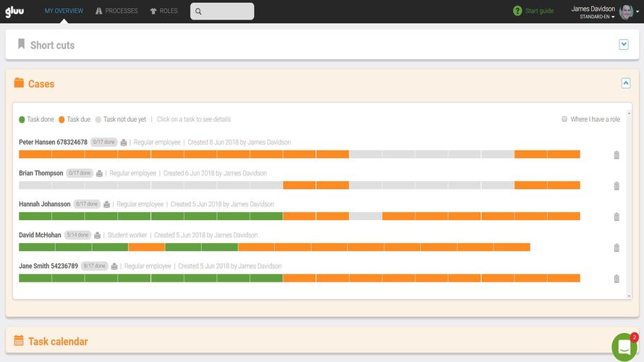This screenshot has height=362, width=644.
Task: Print the David McHohan case
Action: pyautogui.click(x=98, y=235)
